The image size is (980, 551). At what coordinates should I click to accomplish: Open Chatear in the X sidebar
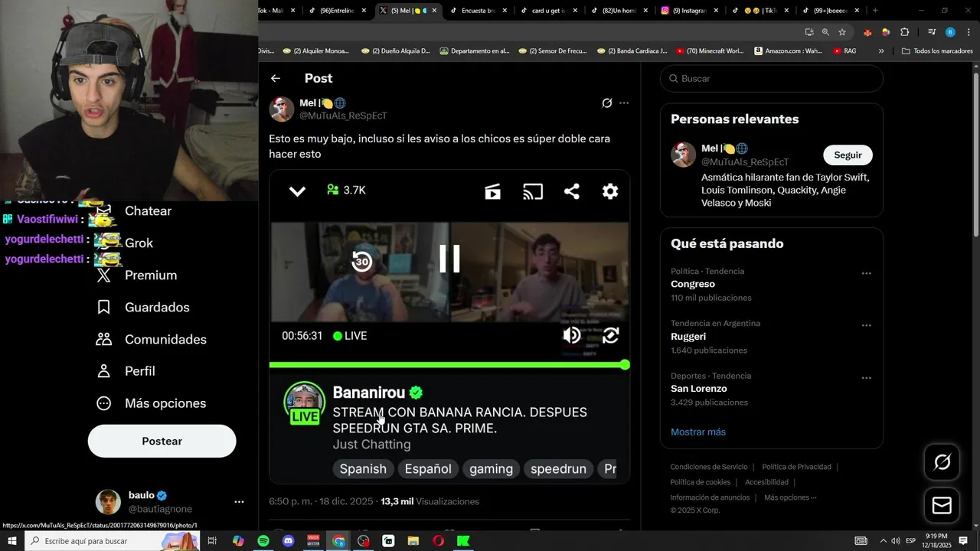148,211
